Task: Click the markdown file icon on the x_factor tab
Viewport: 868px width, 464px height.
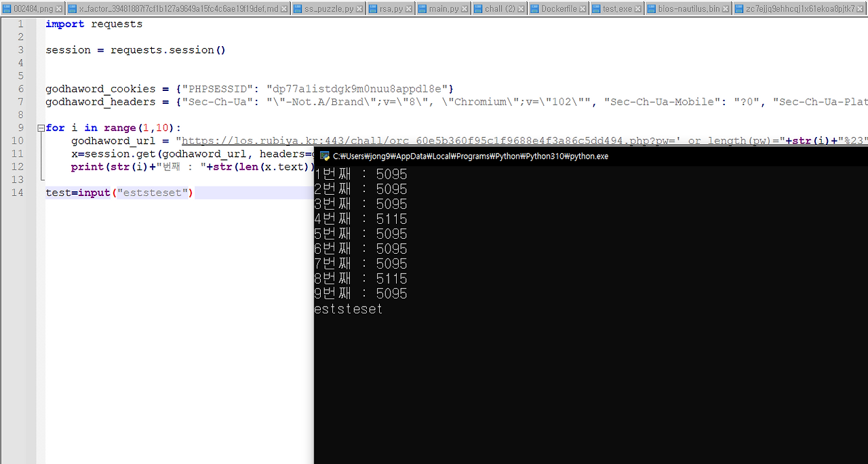Action: point(72,9)
